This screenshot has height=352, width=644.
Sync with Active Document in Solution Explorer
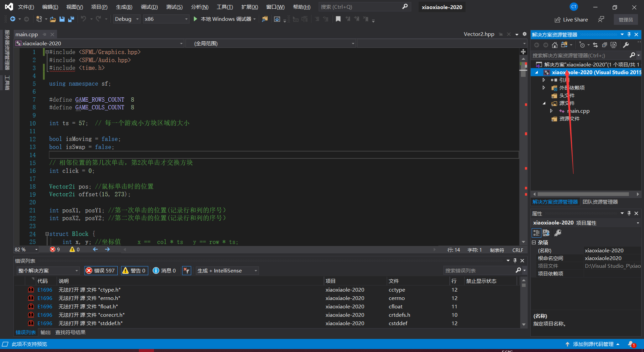[595, 45]
